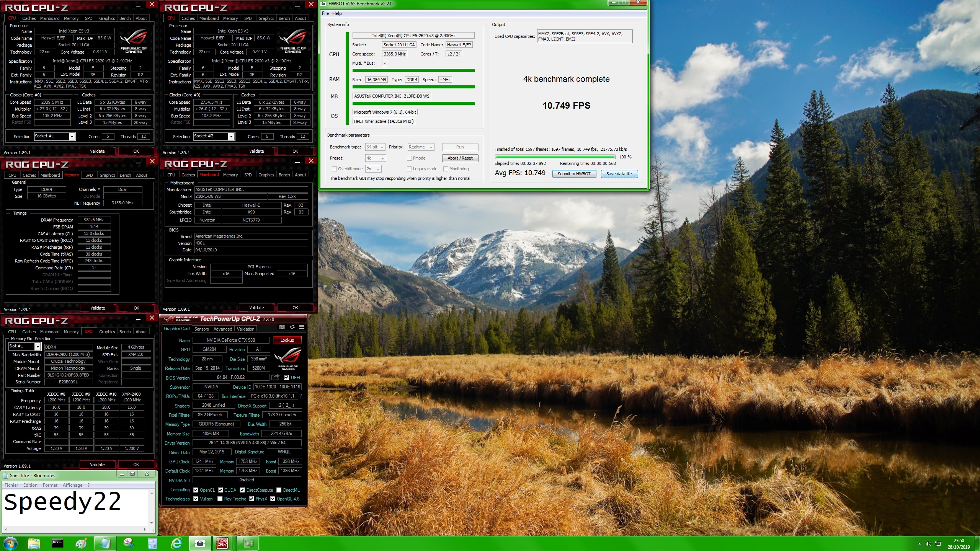Open Windows Explorer from the taskbar
This screenshot has height=551, width=980.
tap(34, 543)
